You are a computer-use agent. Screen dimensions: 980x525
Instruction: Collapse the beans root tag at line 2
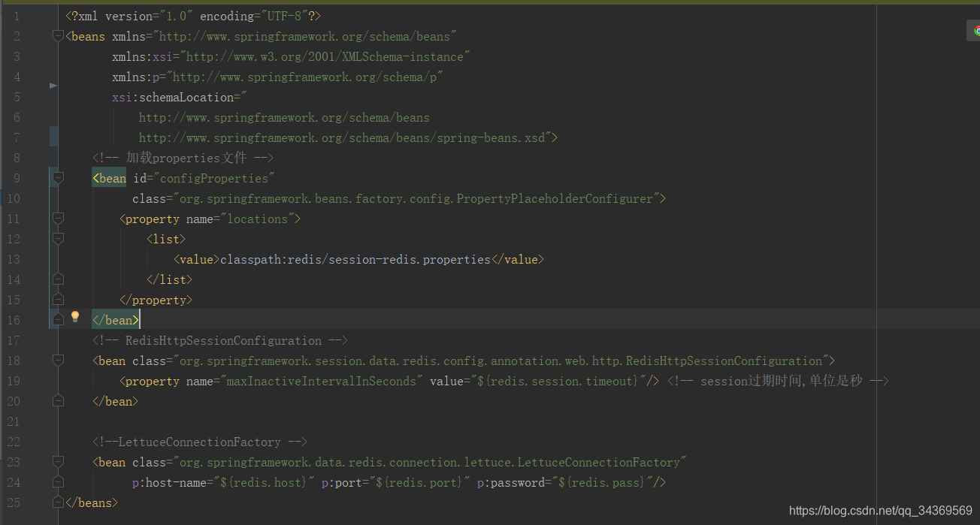coord(58,36)
